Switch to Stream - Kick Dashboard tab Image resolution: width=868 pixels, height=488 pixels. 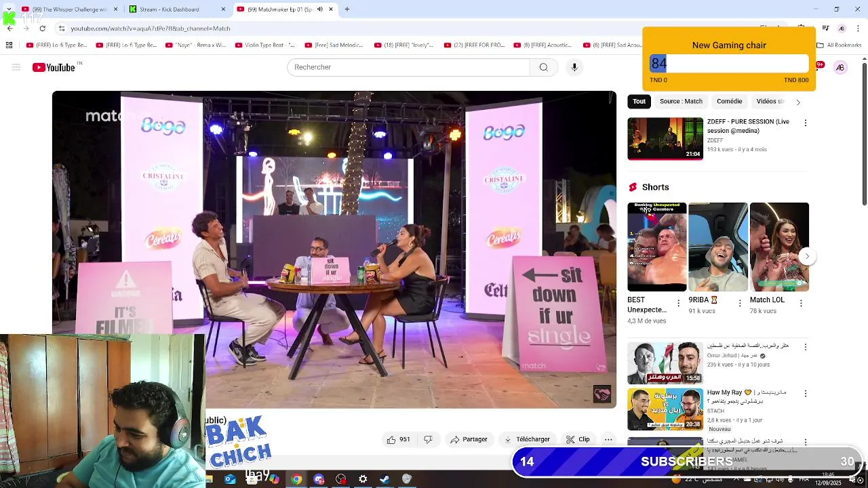[176, 9]
